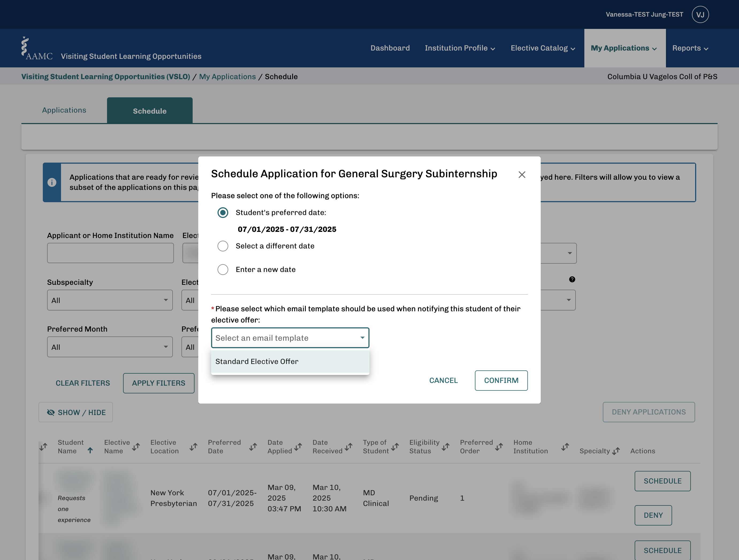Open the My Applications breadcrumb link
The image size is (739, 560).
tap(227, 76)
